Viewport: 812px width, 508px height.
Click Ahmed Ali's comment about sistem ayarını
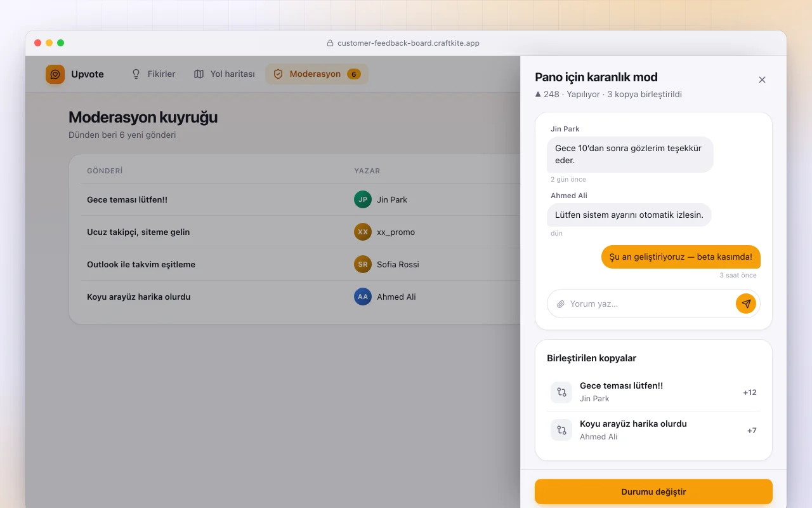click(x=629, y=215)
